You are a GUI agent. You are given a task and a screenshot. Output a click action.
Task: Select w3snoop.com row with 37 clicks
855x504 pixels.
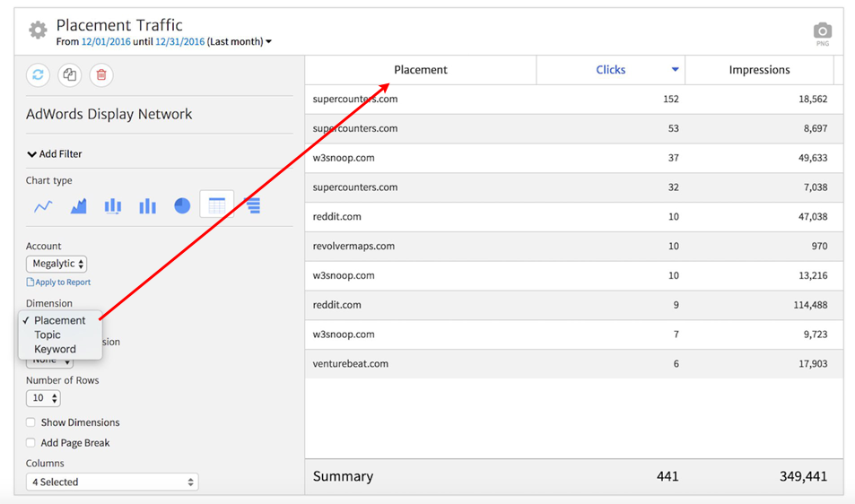pyautogui.click(x=573, y=158)
